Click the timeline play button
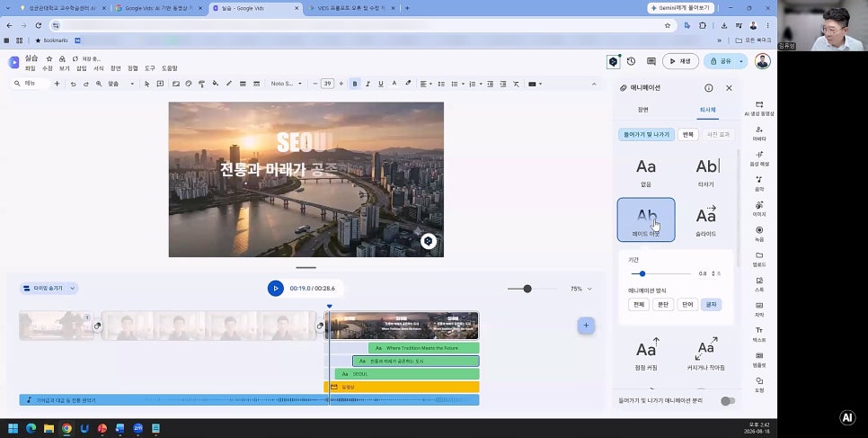Image resolution: width=868 pixels, height=438 pixels. (x=276, y=289)
